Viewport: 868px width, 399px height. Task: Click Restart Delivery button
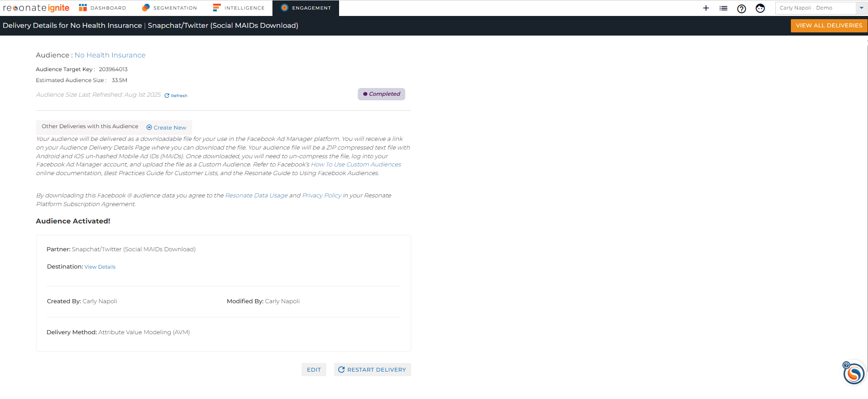[x=372, y=370]
